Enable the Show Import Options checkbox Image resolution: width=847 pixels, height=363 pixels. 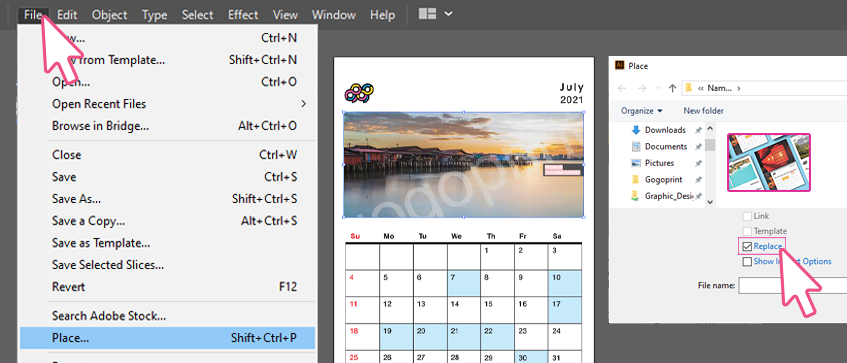(x=747, y=261)
